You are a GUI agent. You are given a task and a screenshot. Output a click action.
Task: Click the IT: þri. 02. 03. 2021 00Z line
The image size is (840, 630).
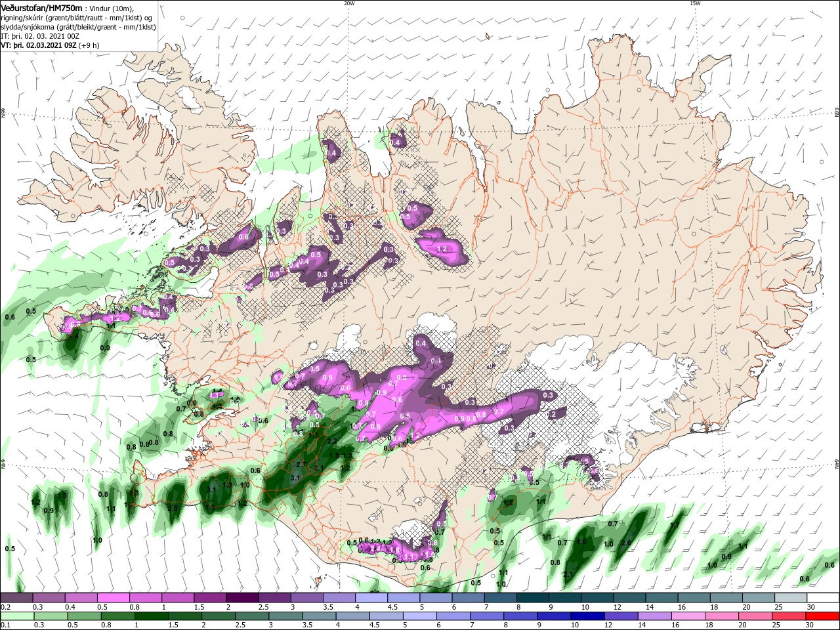tap(39, 36)
